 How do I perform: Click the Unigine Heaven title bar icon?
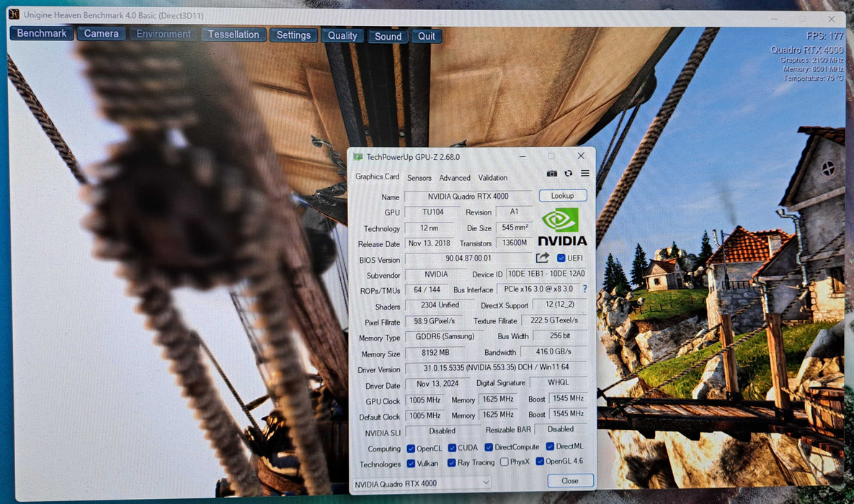[x=14, y=14]
